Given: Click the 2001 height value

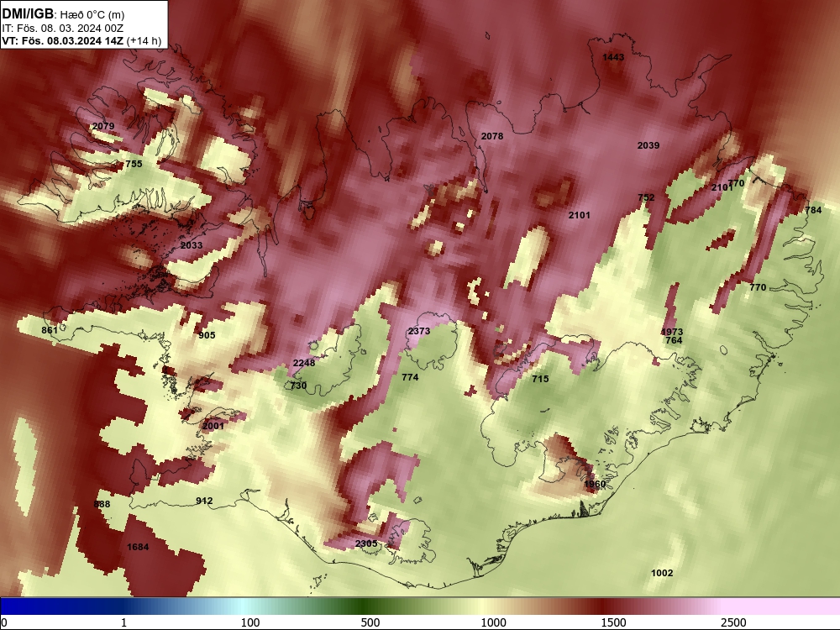Looking at the screenshot, I should tap(213, 427).
